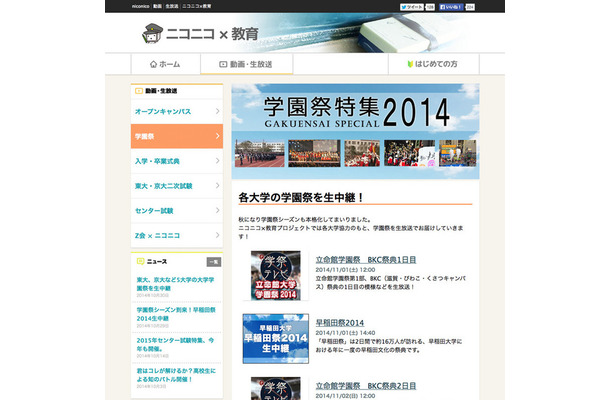Open news 君はコレが解けるか?高校生による知のバトル開催!
This screenshot has height=400, width=610.
click(x=176, y=375)
